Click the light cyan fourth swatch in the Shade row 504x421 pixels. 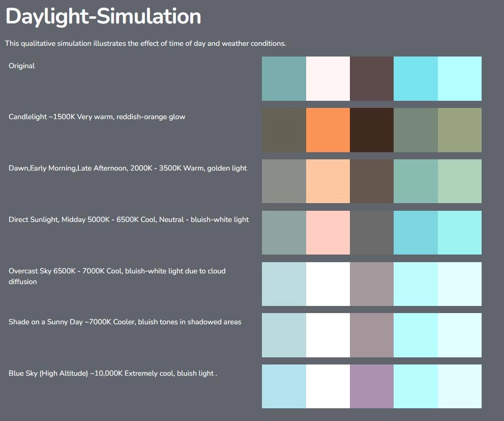point(416,335)
